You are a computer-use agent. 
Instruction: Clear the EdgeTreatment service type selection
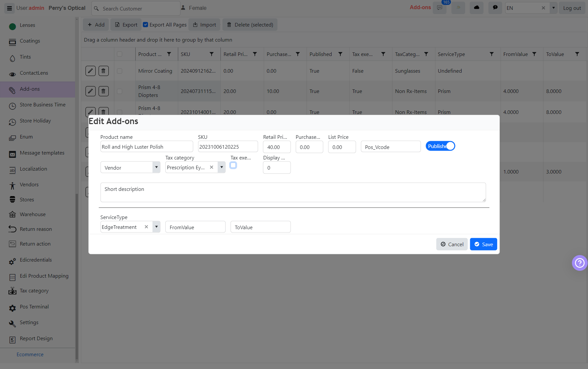point(146,227)
